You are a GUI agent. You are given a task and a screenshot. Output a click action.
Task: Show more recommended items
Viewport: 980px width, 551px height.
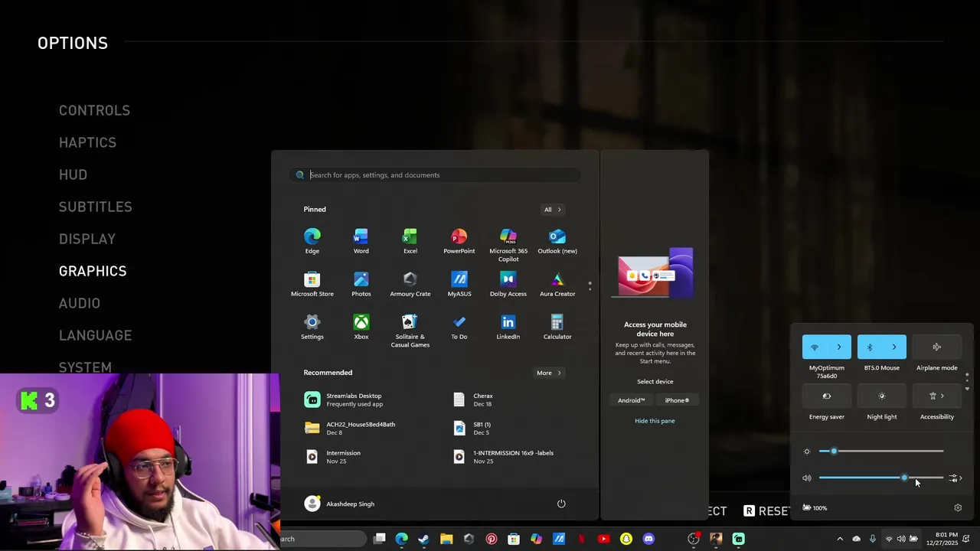tap(548, 373)
